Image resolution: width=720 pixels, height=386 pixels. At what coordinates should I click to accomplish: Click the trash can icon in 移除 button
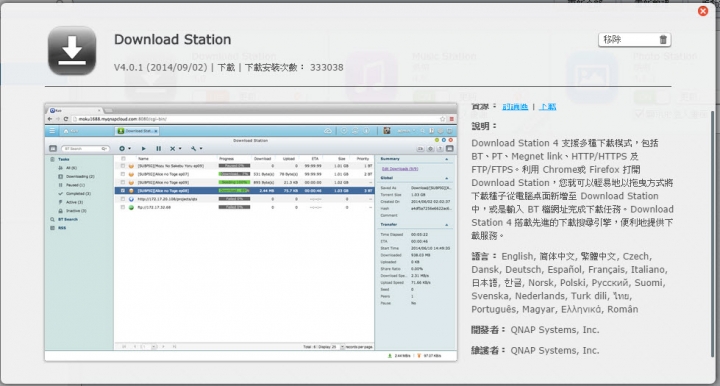(663, 40)
